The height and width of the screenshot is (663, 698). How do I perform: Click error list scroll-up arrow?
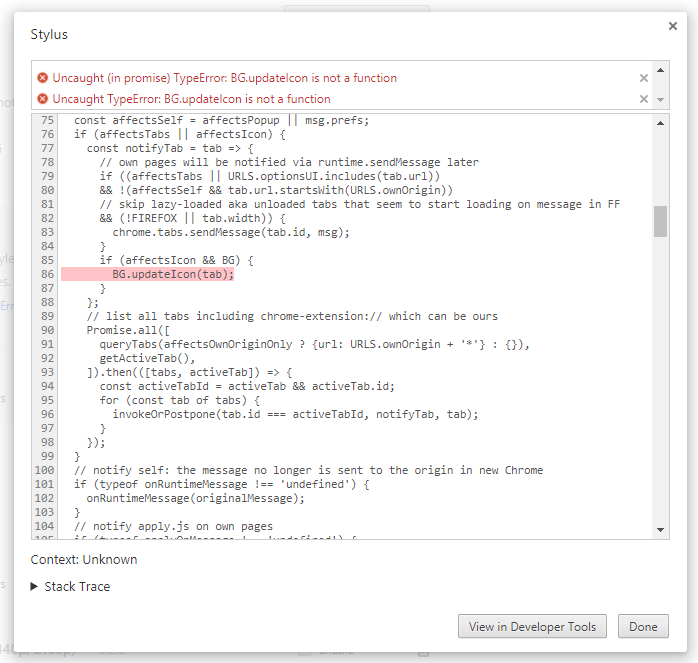[661, 70]
